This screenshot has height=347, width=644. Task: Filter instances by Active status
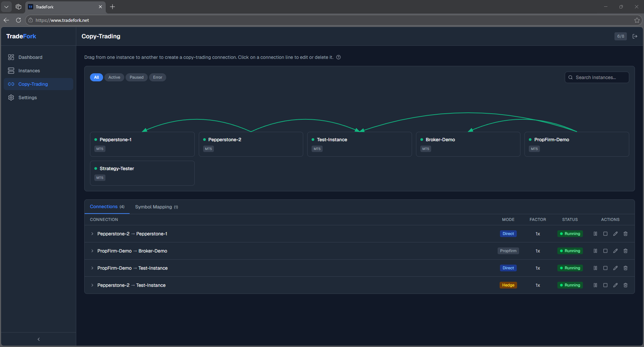114,77
